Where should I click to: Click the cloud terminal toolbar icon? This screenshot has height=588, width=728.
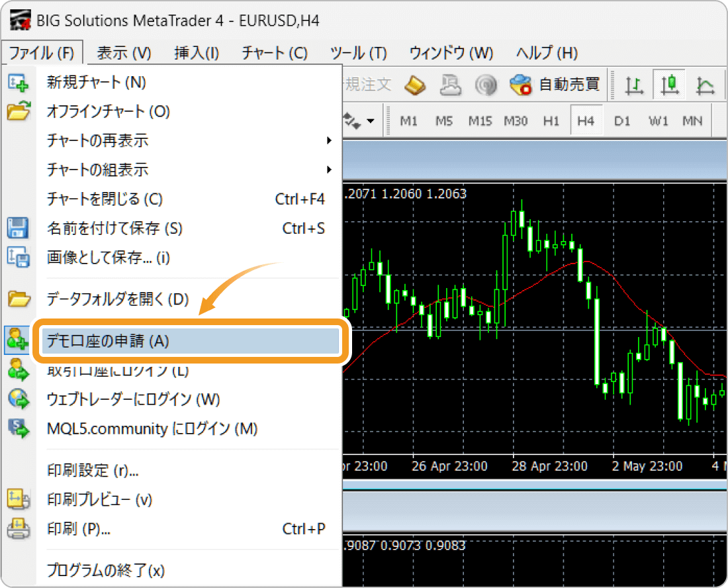(450, 85)
